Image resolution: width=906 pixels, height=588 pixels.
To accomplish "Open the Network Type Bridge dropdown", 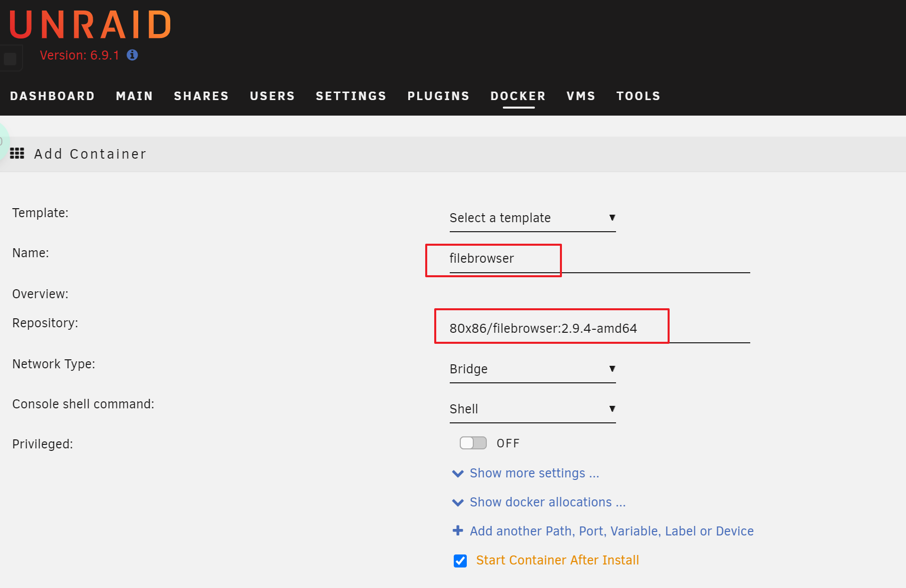I will click(532, 369).
